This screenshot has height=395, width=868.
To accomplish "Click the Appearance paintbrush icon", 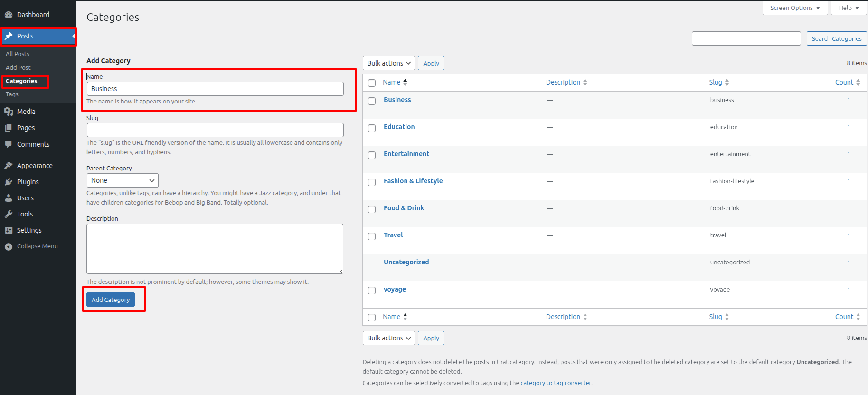I will pyautogui.click(x=9, y=166).
